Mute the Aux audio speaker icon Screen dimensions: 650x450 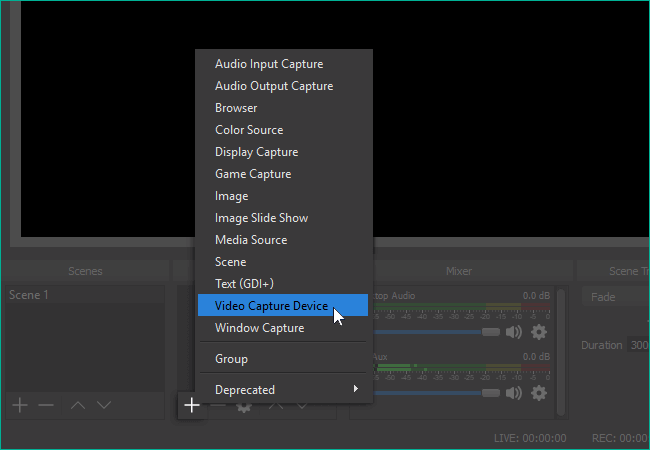tap(514, 393)
